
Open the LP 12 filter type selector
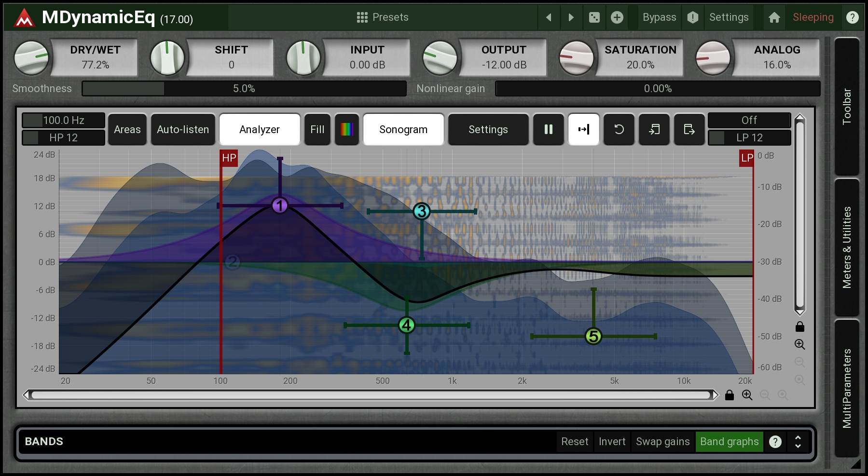749,138
